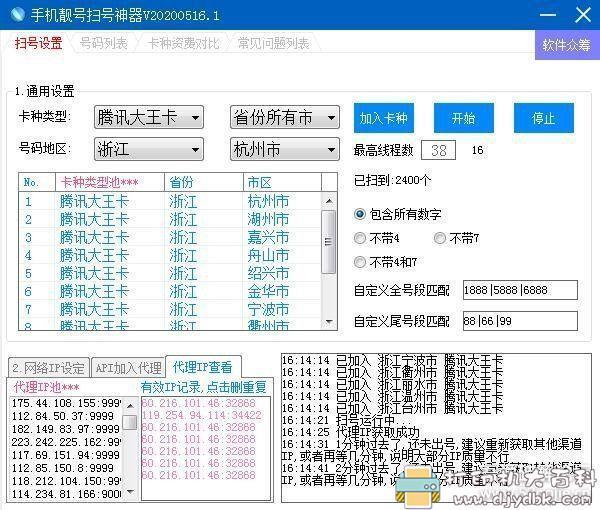Viewport: 600px width, 510px height.
Task: Click the 最高线程数 input field showing 38
Action: pyautogui.click(x=439, y=150)
